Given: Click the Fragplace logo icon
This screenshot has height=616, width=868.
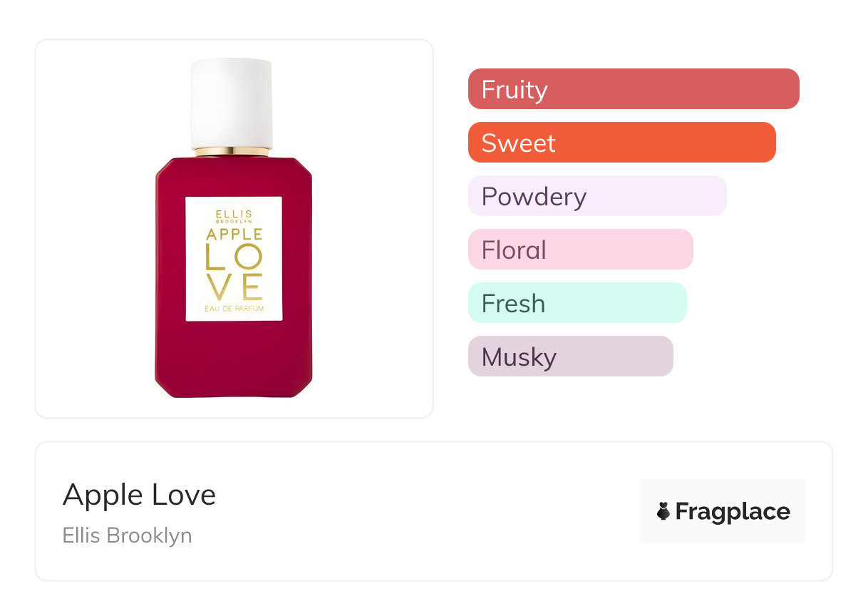Looking at the screenshot, I should [663, 511].
